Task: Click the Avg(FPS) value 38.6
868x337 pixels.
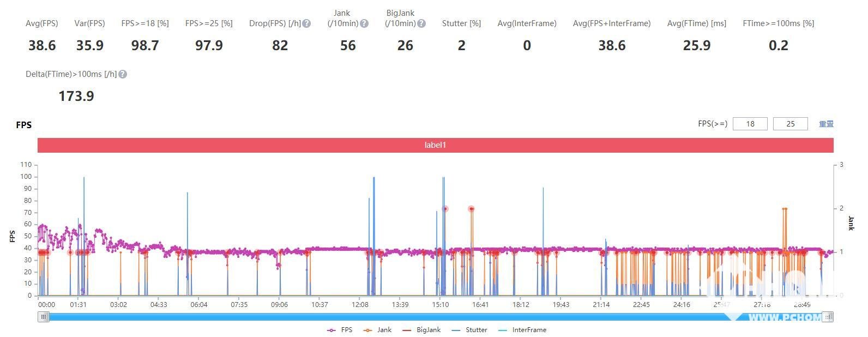Action: [x=42, y=45]
